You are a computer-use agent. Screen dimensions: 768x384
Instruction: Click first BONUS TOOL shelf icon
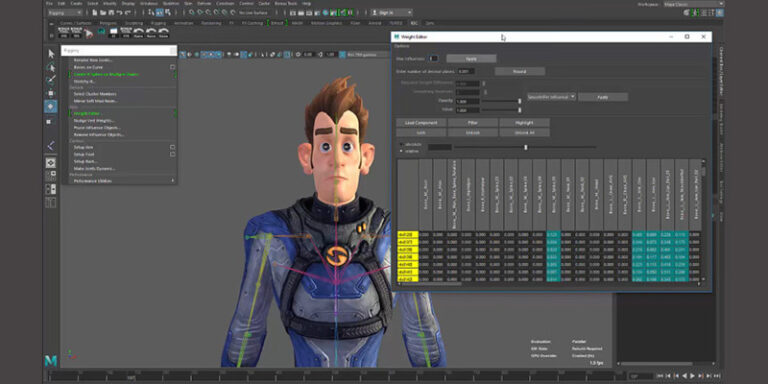point(63,32)
